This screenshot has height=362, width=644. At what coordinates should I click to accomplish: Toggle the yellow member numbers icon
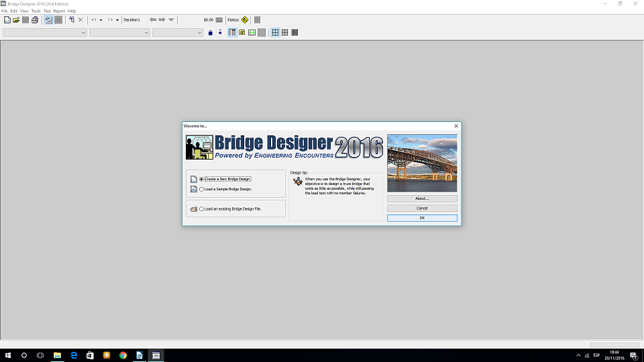point(242,32)
